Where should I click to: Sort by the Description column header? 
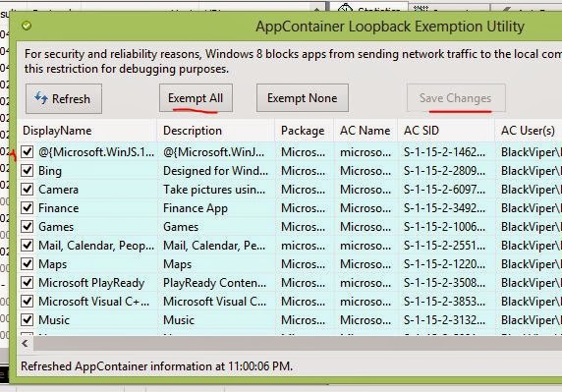pos(216,131)
